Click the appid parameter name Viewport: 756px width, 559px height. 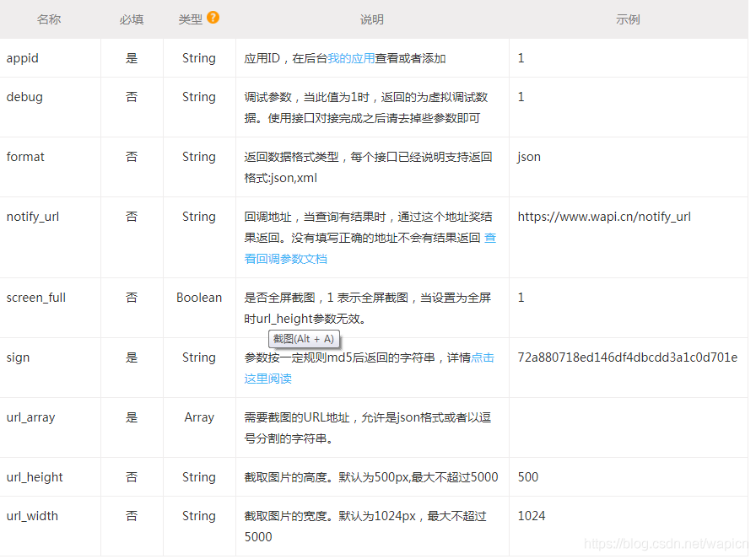coord(22,59)
